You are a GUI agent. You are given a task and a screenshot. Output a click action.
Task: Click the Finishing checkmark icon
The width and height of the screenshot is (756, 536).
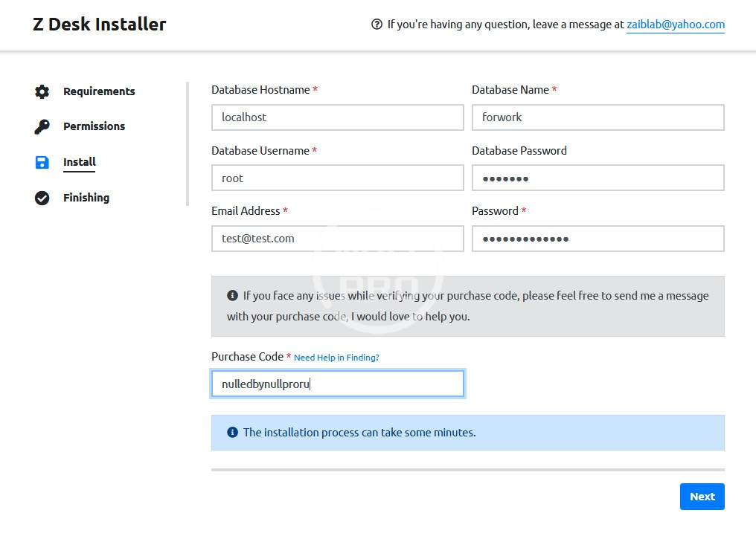pos(42,198)
